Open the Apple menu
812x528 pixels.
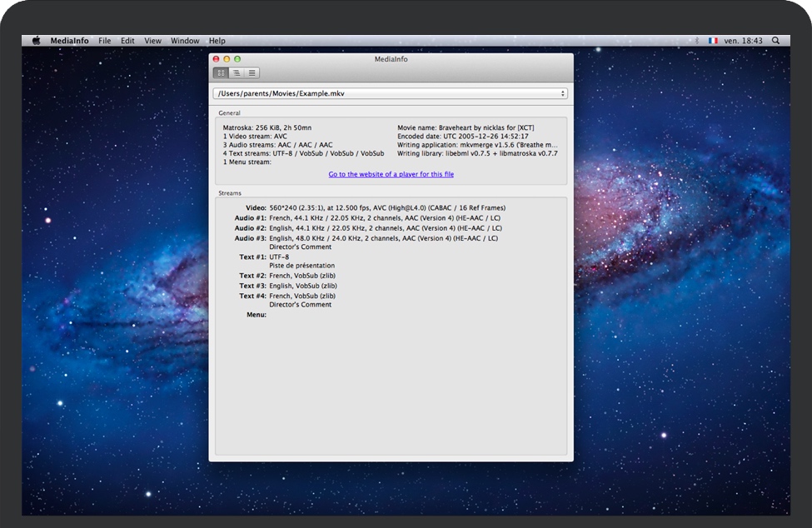36,41
